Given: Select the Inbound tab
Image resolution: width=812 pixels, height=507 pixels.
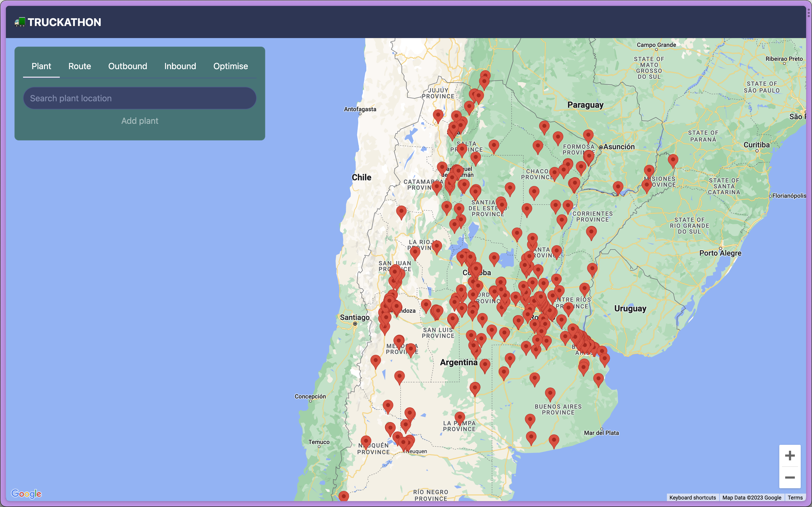Looking at the screenshot, I should coord(180,66).
